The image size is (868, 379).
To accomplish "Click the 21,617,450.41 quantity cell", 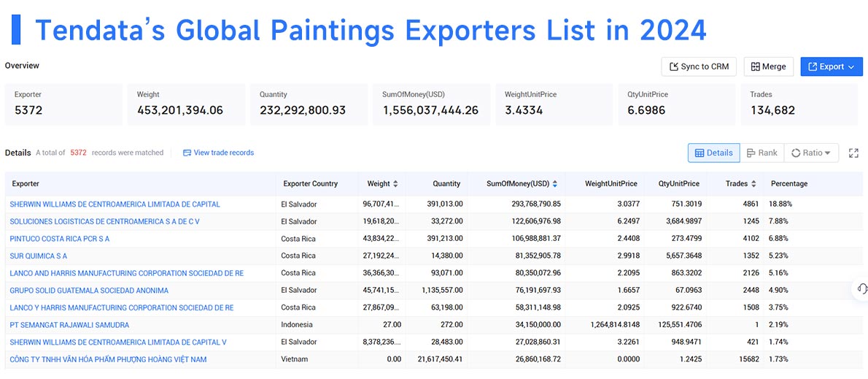I will pyautogui.click(x=438, y=359).
